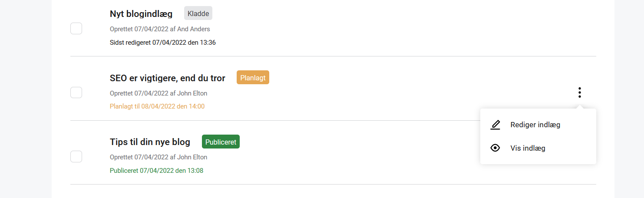
Task: Open the SEO er vigtigere, end du tror title
Action: 168,78
